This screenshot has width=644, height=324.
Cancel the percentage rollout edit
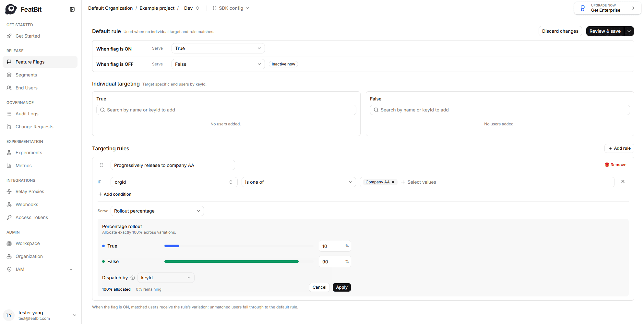point(319,287)
